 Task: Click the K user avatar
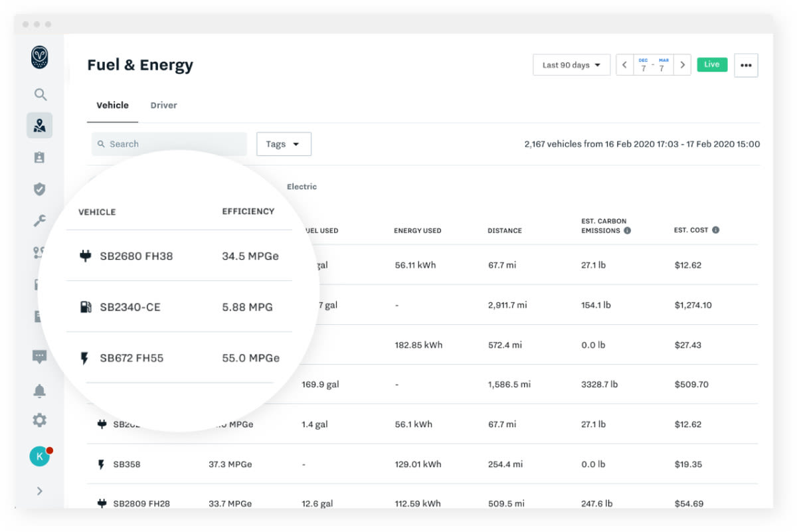click(40, 456)
